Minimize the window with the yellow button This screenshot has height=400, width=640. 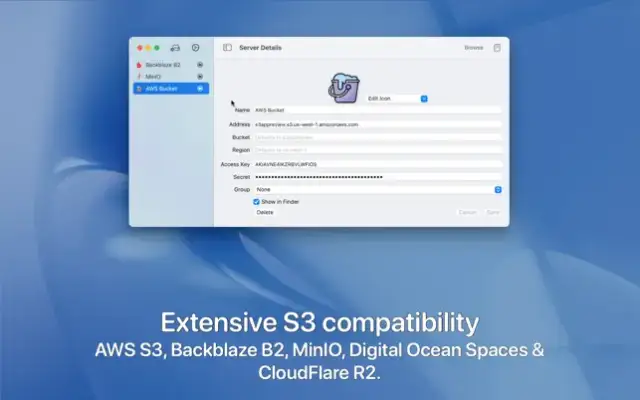tap(148, 48)
